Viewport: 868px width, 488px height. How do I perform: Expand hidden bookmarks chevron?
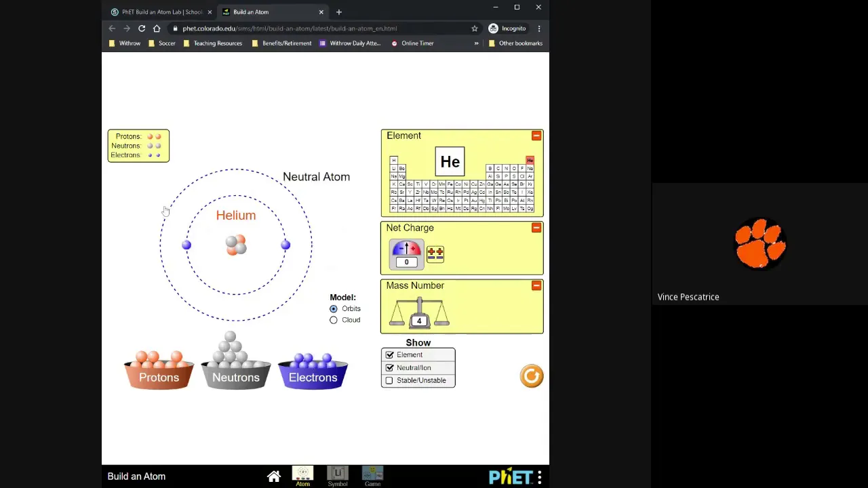476,43
